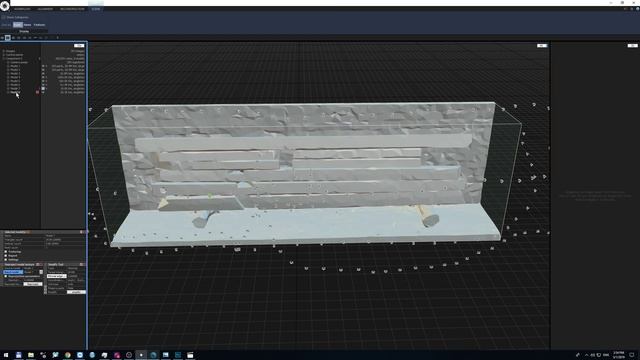Select Model 1 in the tree
640x360 pixels.
(15, 66)
